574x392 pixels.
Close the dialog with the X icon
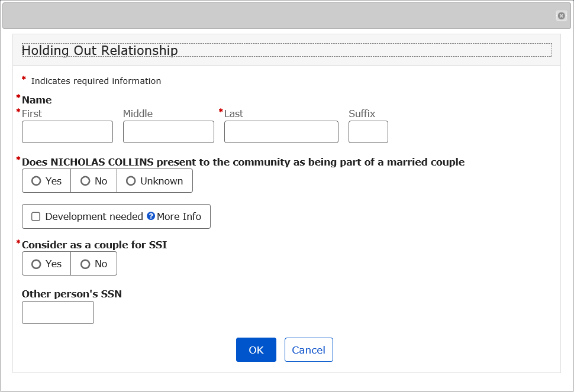[x=561, y=16]
